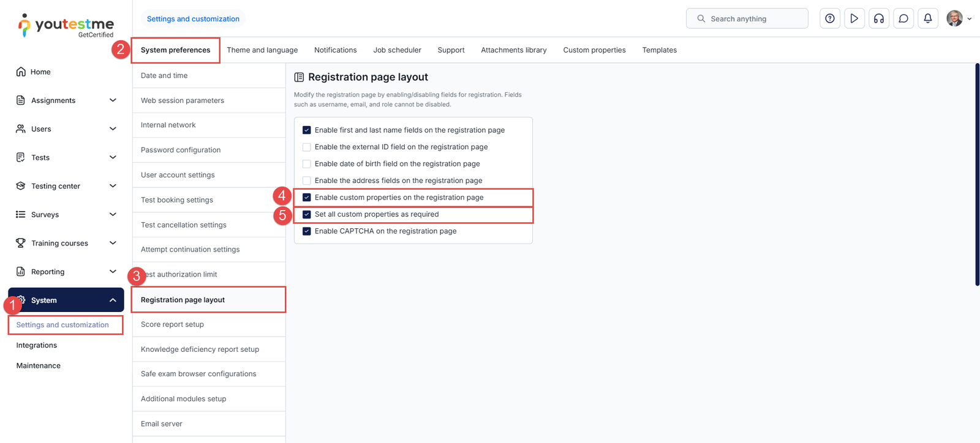Open the Training courses trophy icon
Image resolution: width=980 pixels, height=443 pixels.
click(21, 243)
